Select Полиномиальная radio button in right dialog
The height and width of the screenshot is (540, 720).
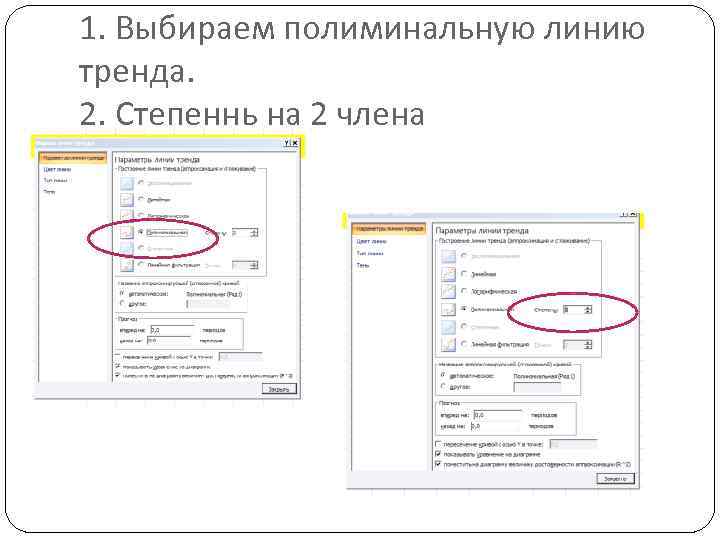[x=464, y=309]
